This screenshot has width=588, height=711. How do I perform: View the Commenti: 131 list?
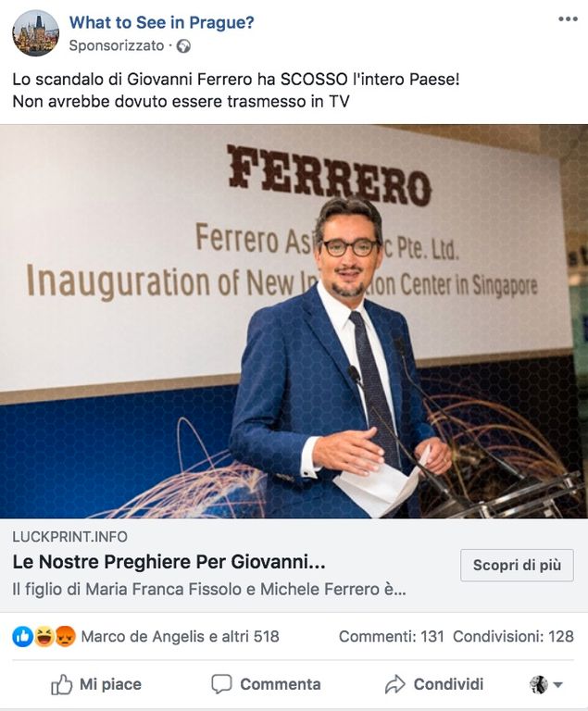pyautogui.click(x=391, y=637)
